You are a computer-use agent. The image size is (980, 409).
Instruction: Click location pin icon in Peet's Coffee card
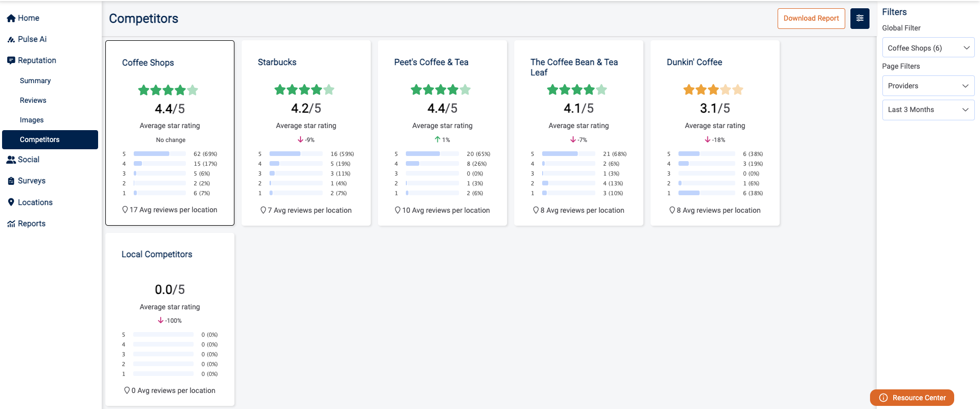[398, 210]
